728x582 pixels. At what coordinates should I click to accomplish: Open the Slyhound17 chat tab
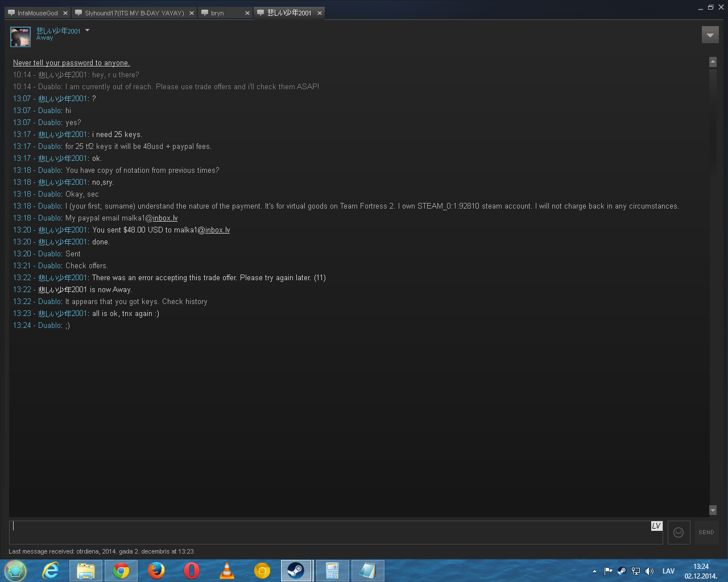point(134,13)
